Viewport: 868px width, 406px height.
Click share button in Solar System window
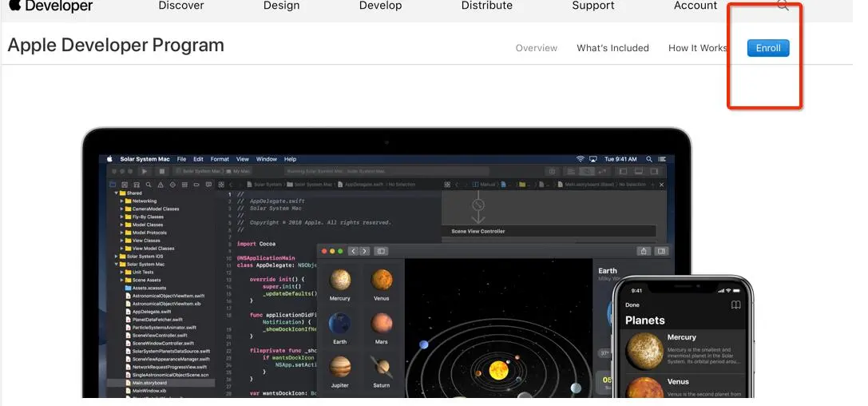644,251
